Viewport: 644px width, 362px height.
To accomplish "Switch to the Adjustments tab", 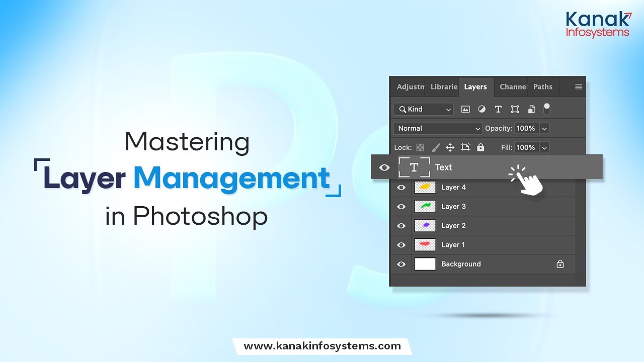I will (409, 86).
